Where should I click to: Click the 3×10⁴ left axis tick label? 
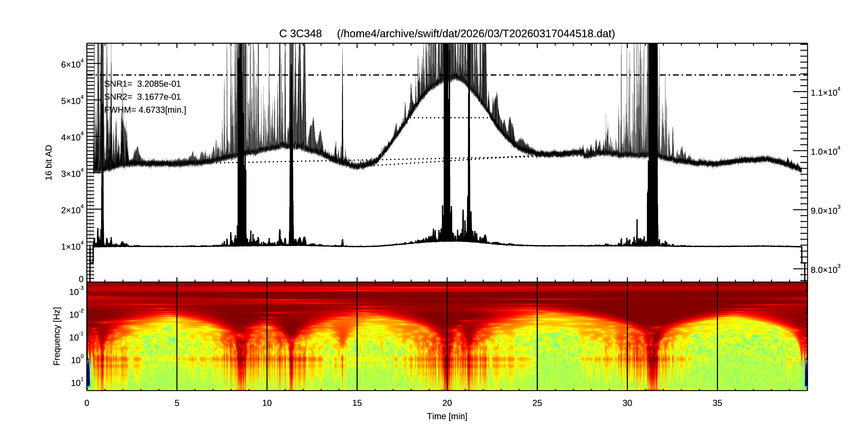point(72,173)
